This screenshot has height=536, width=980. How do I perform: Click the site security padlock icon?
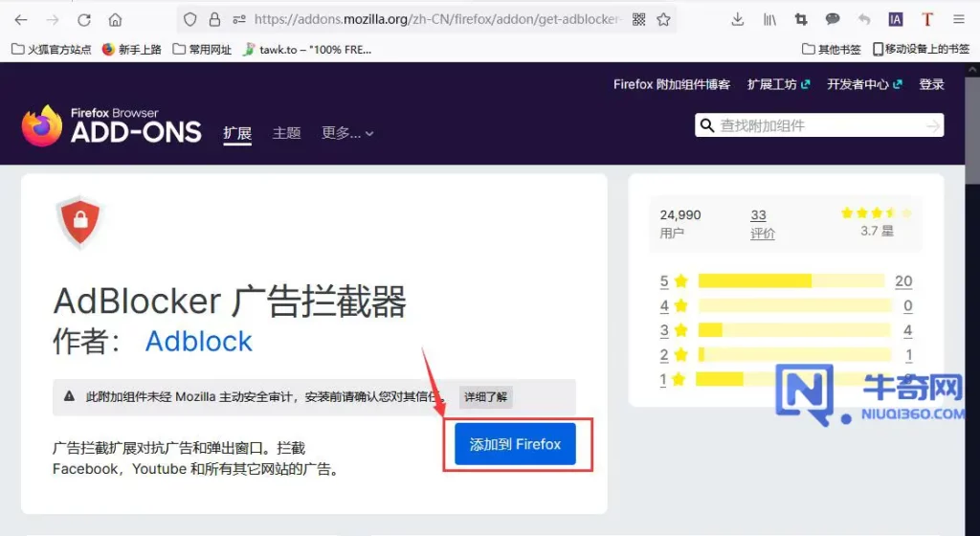point(214,19)
